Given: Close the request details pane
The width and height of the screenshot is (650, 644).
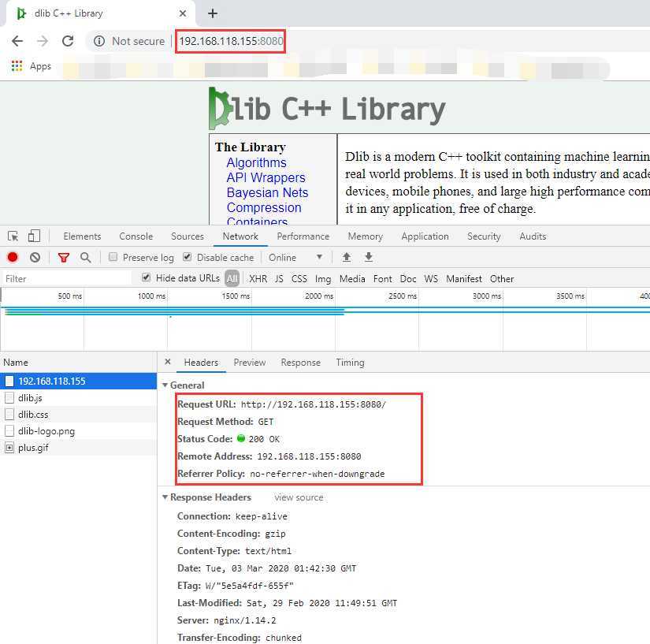Looking at the screenshot, I should coord(168,362).
